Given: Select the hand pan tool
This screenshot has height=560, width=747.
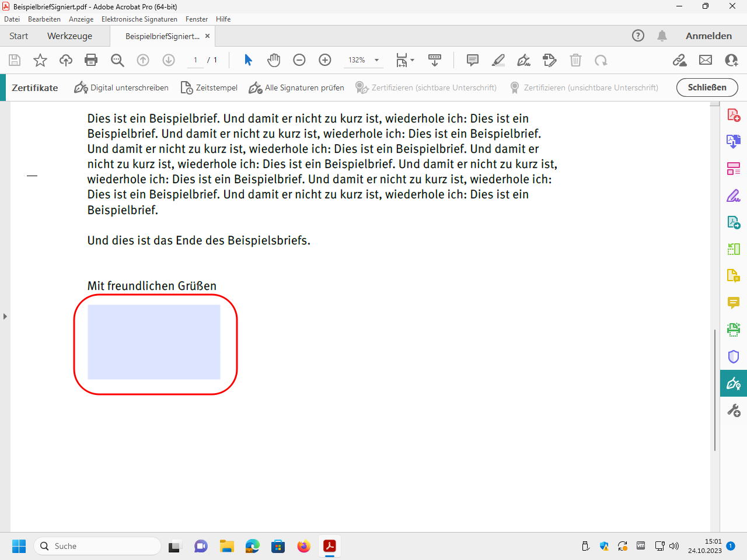Looking at the screenshot, I should [274, 60].
